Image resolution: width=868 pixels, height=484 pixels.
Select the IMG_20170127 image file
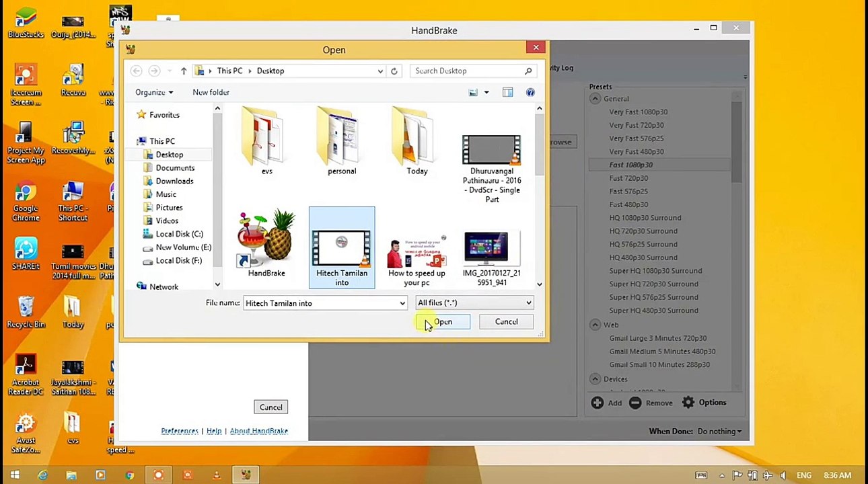[x=492, y=259]
